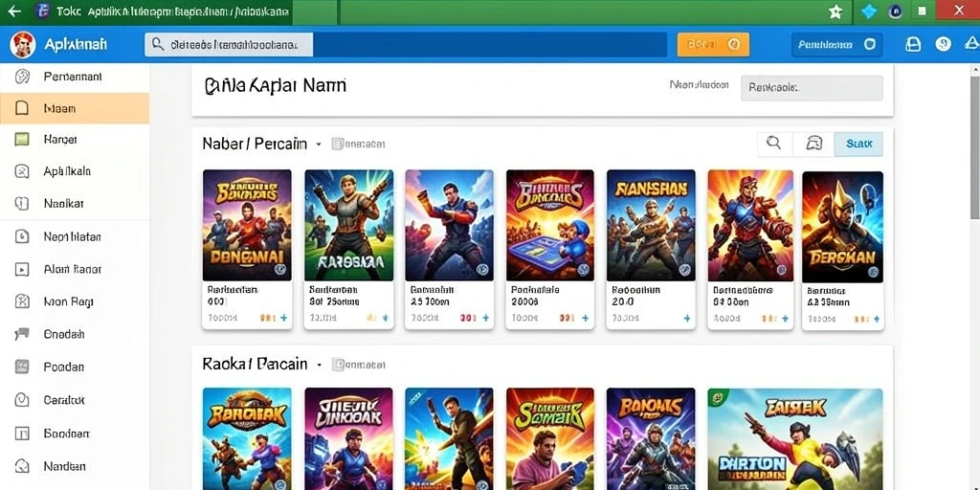Click the round white 9 icon in header
The height and width of the screenshot is (490, 980).
click(943, 44)
